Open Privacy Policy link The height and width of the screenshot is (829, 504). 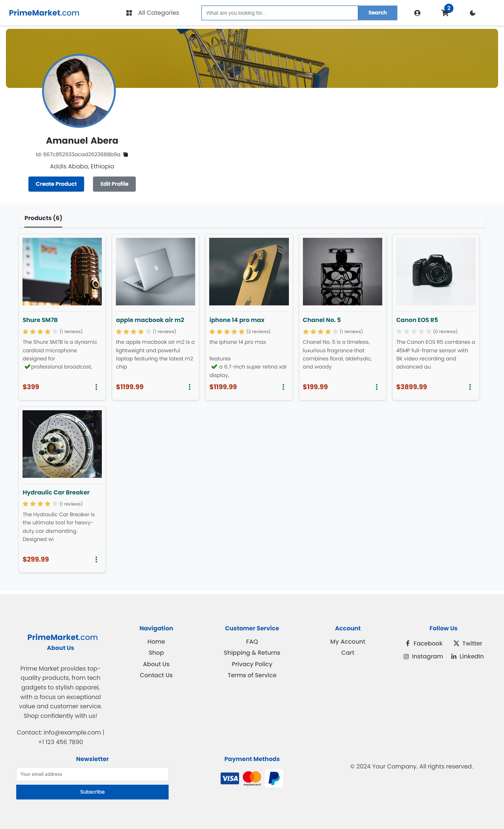tap(252, 664)
